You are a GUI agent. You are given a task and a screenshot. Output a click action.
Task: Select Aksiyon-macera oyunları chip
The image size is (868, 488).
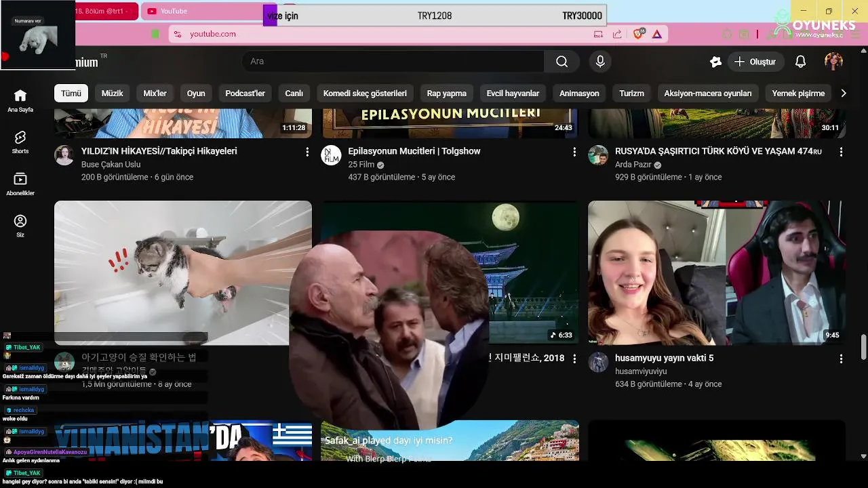tap(708, 94)
